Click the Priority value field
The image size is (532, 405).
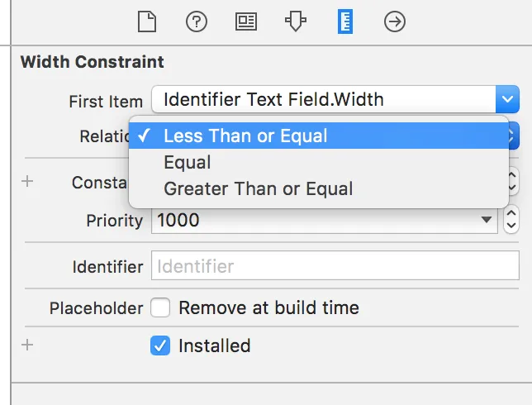[314, 221]
